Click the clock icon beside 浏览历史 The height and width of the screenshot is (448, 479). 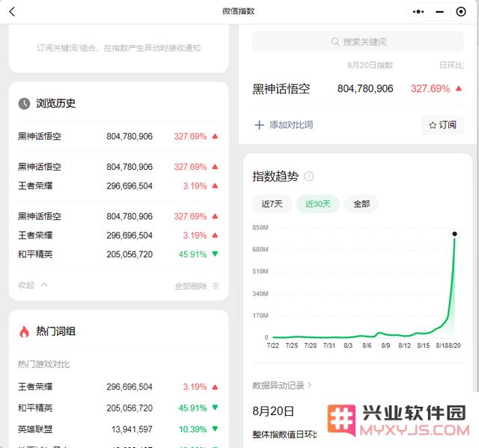(x=24, y=103)
